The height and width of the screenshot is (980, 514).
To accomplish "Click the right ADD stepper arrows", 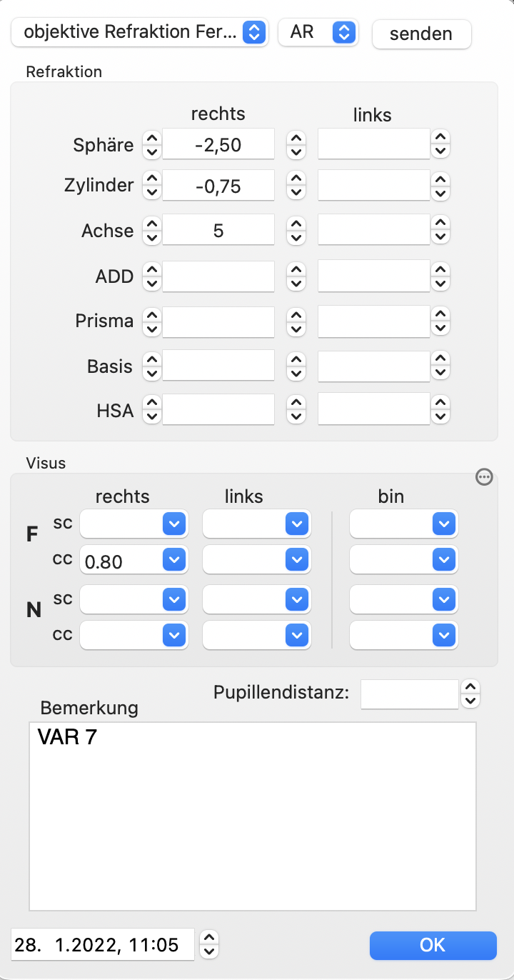I will [x=152, y=276].
